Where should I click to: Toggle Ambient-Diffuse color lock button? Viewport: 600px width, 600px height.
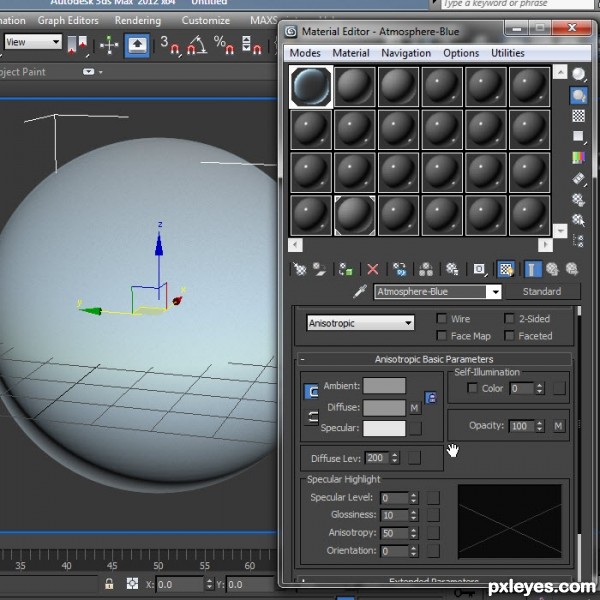tap(311, 391)
